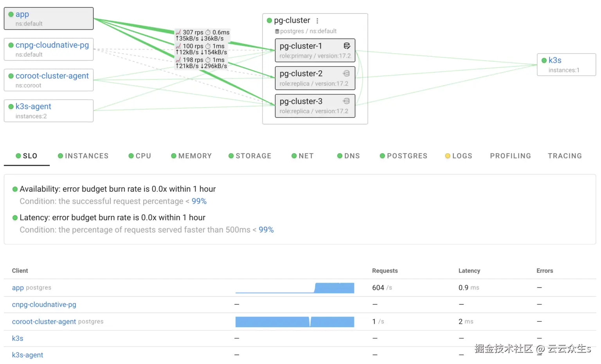The height and width of the screenshot is (364, 601).
Task: Open the MEMORY tab
Action: [191, 156]
